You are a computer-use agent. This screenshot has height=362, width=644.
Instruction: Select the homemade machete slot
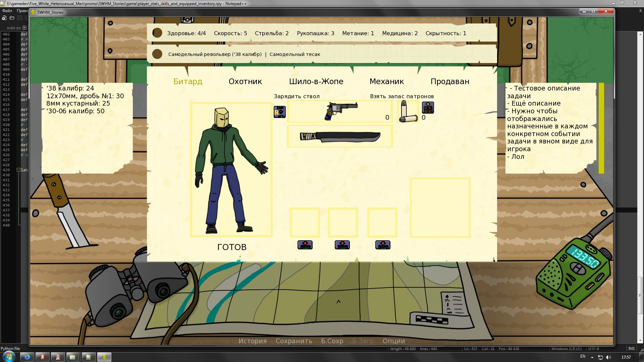click(x=339, y=136)
